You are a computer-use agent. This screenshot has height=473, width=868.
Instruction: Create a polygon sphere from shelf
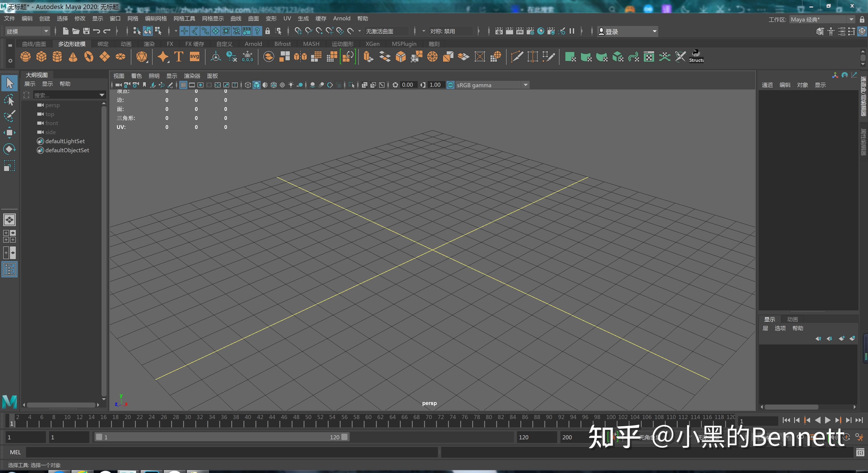(26, 56)
